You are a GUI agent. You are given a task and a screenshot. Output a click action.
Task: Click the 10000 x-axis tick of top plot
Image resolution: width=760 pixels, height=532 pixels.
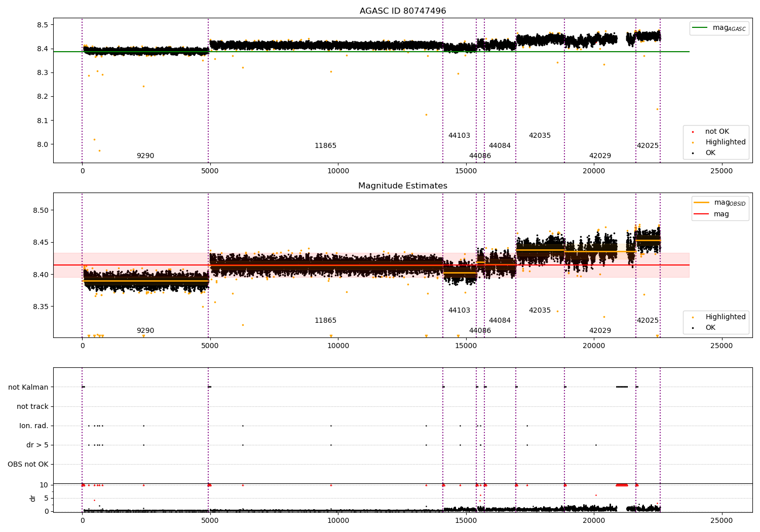[x=338, y=171]
